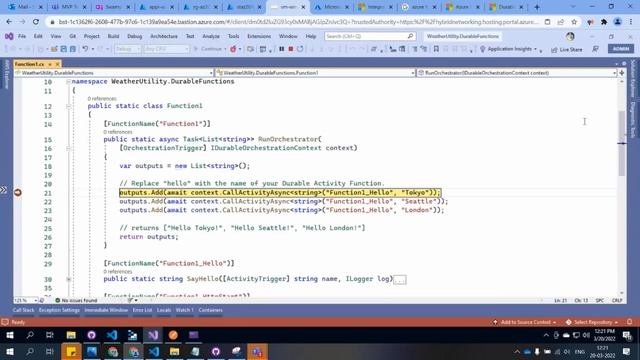Switch to the Exception Settings tab
640x360 pixels.
click(x=59, y=310)
